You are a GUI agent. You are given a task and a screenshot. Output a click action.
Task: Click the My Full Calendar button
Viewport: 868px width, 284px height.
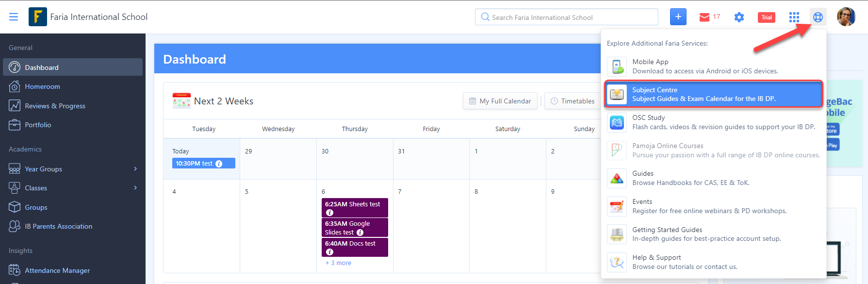(500, 101)
